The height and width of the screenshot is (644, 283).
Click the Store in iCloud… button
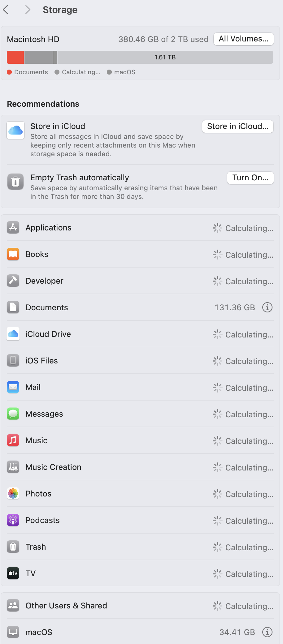[x=238, y=127]
